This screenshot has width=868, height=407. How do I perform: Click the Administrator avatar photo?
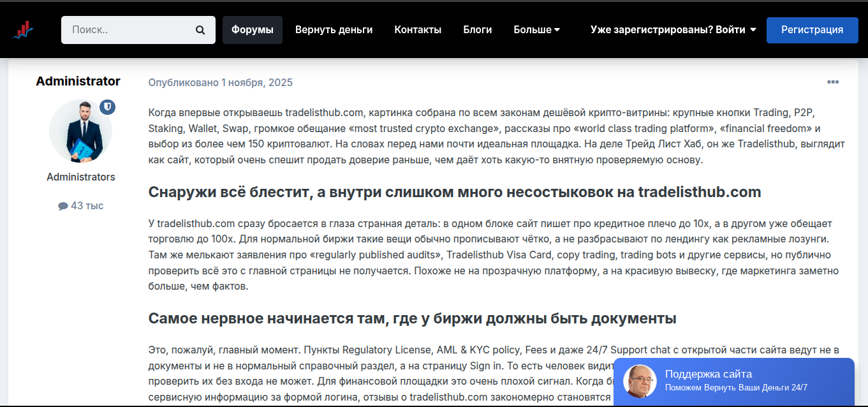pos(80,131)
